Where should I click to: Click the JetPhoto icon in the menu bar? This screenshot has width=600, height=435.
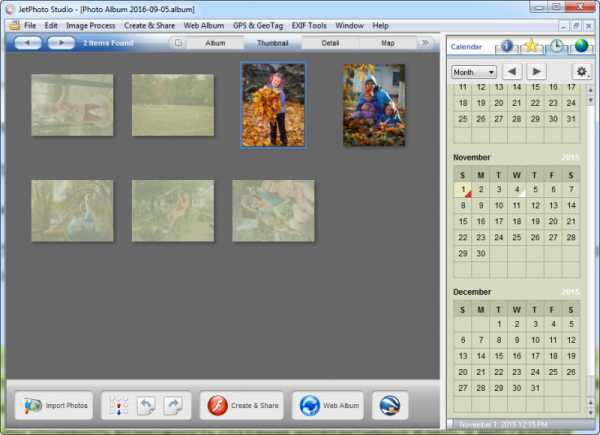point(14,26)
